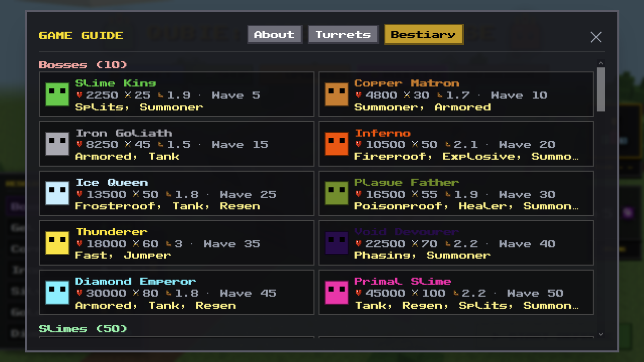Open the Turrets tab
This screenshot has height=362, width=644.
point(343,35)
